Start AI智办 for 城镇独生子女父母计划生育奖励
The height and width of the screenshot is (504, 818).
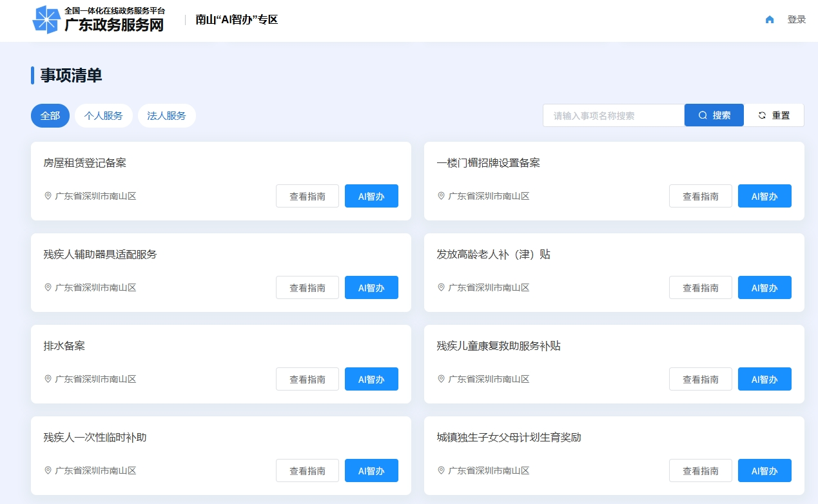pos(764,471)
